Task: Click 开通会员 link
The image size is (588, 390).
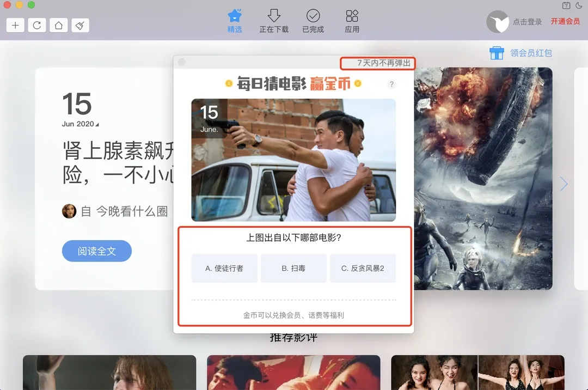Action: coord(565,22)
